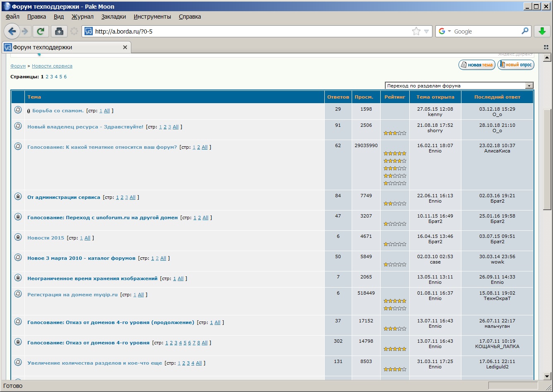Open topic Борьба со спамом
The height and width of the screenshot is (392, 553).
(x=58, y=111)
